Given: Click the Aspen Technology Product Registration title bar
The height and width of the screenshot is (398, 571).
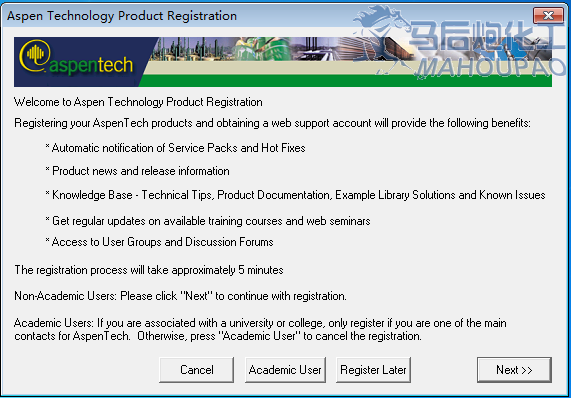Looking at the screenshot, I should point(122,16).
